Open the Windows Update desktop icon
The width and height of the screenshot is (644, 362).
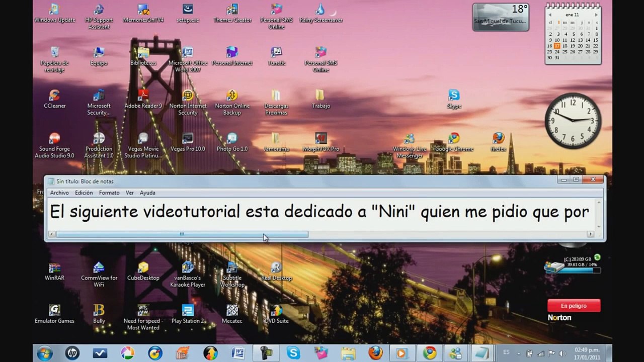[x=54, y=14]
